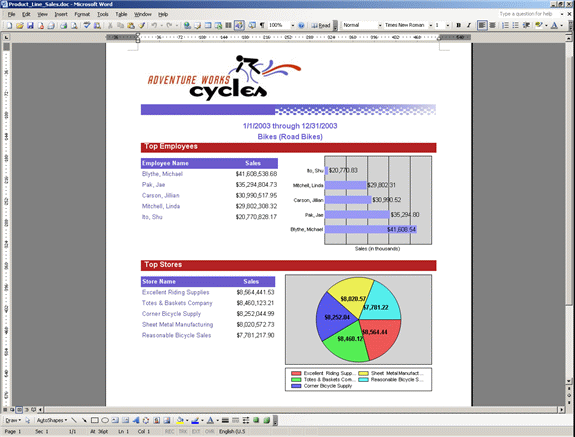Open the Insert menu
Viewport: 575px width, 437px height.
coord(61,14)
